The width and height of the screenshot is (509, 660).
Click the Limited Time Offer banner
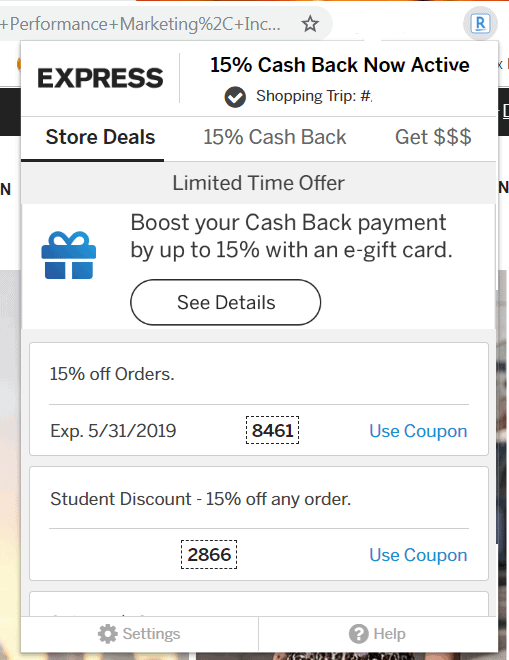(258, 183)
